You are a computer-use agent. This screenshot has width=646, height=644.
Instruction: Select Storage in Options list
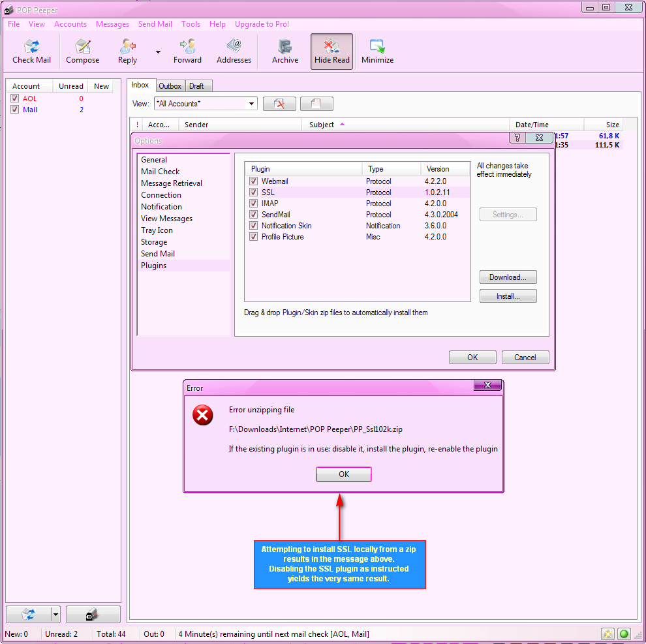184,242
